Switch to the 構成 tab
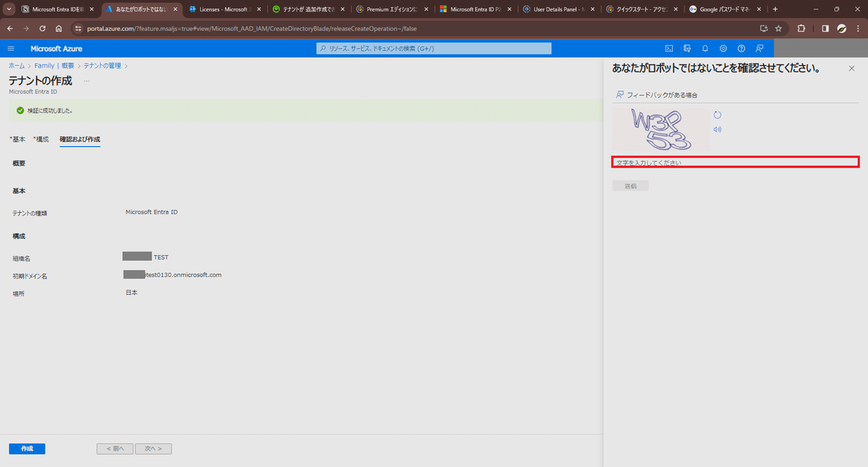 pos(41,139)
